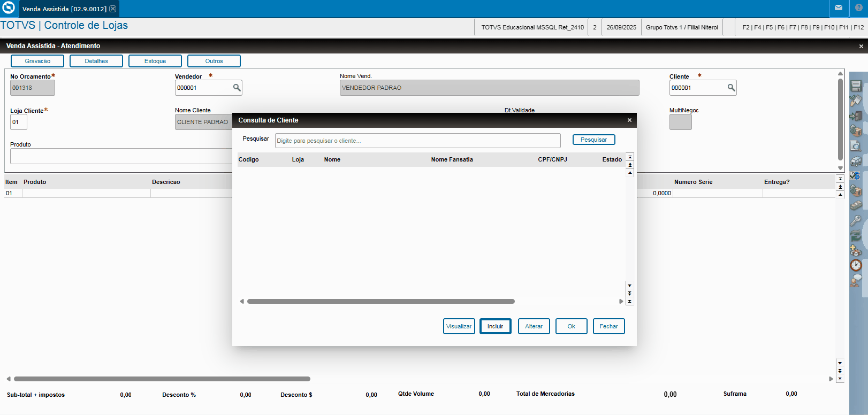The height and width of the screenshot is (415, 868).
Task: Jump to first row in client list
Action: [630, 157]
